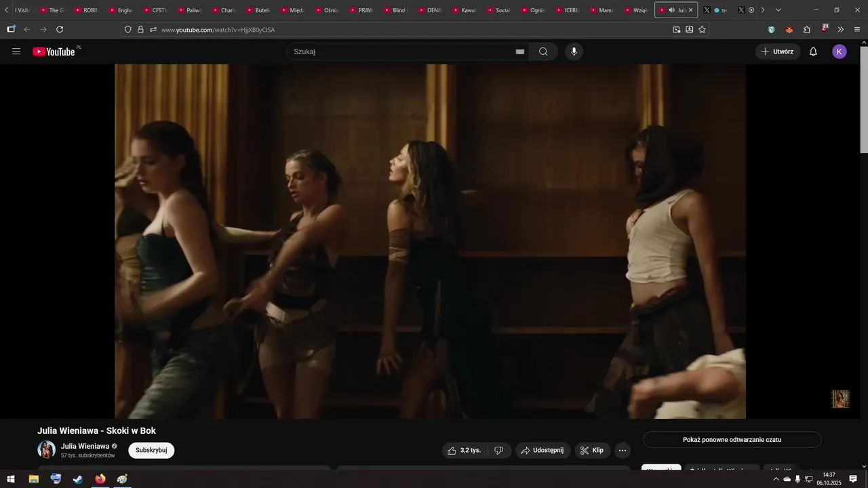The height and width of the screenshot is (488, 868).
Task: Dislike the video with thumbs down
Action: point(498,450)
